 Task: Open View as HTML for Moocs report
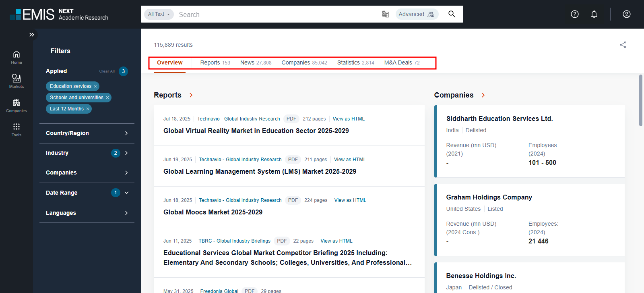point(350,200)
